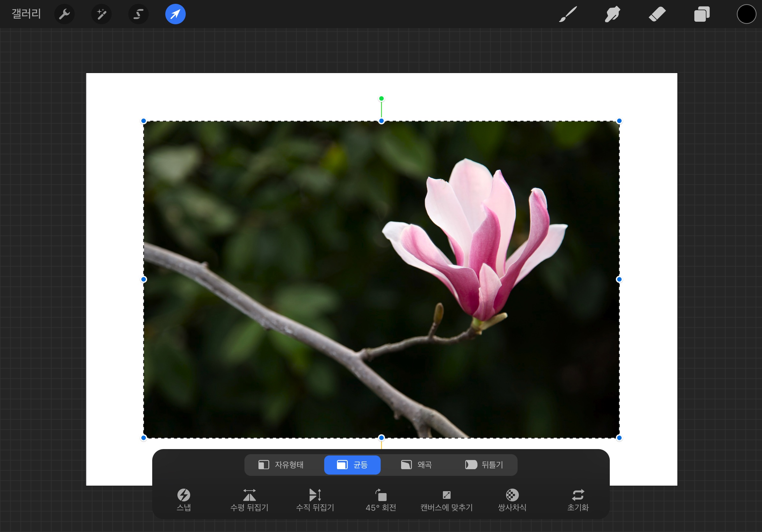Open 쌍사차식 interpolation options

512,500
